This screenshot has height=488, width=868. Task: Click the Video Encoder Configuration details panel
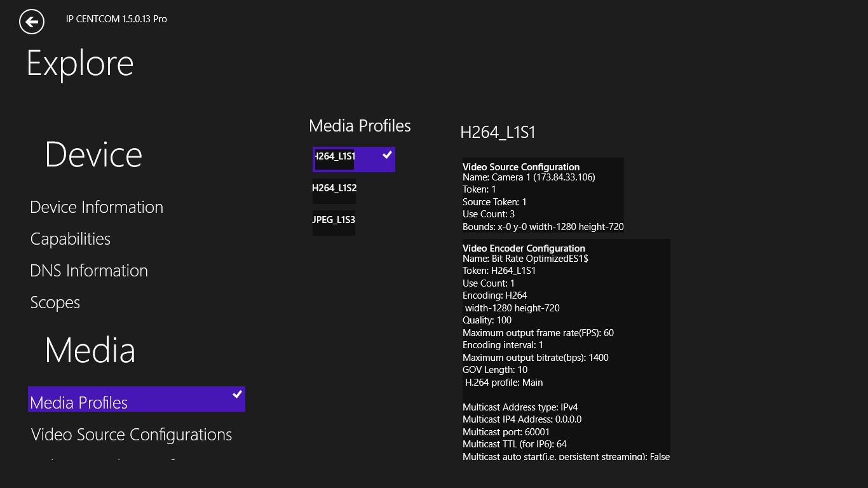[x=566, y=349]
